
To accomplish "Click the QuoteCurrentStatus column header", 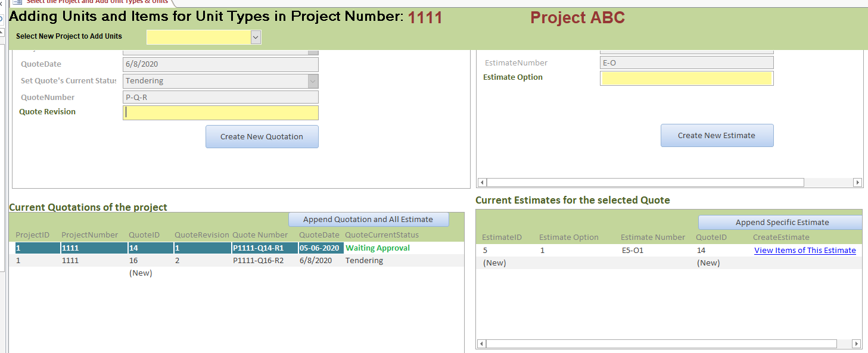I will point(382,235).
